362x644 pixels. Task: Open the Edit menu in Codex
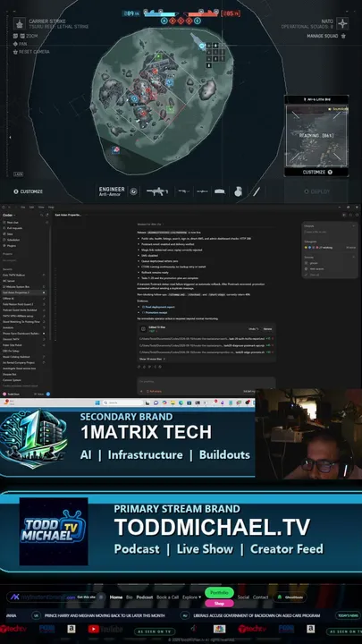[x=31, y=207]
